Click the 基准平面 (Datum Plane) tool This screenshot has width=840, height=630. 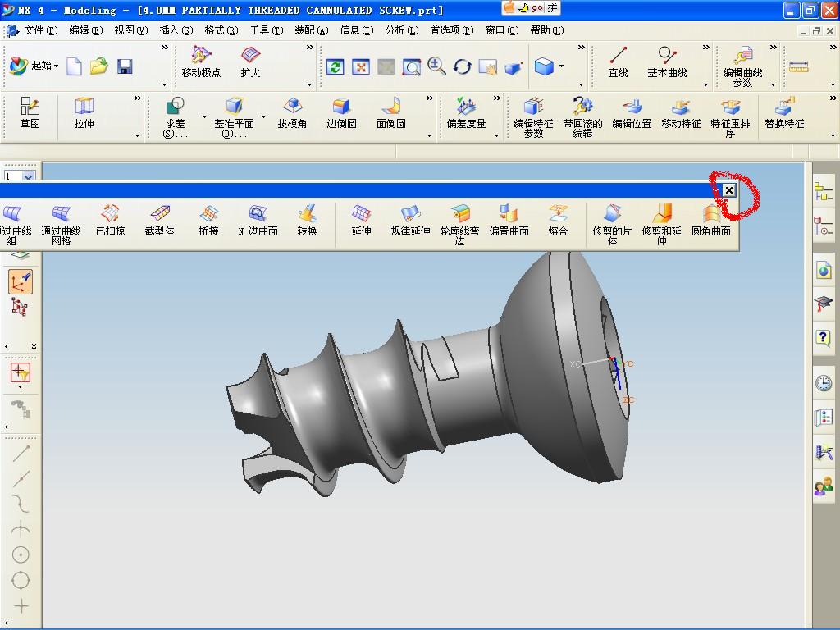click(234, 117)
